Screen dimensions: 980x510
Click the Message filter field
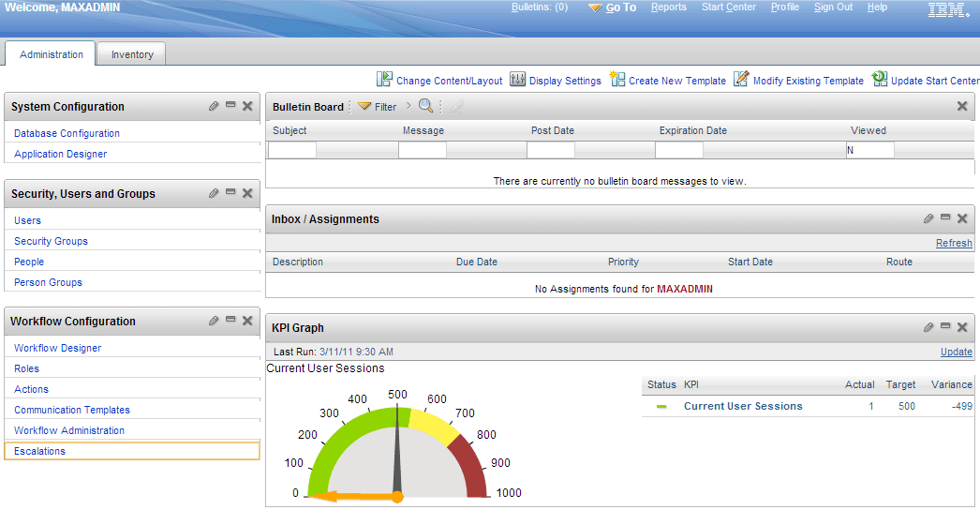tap(423, 150)
